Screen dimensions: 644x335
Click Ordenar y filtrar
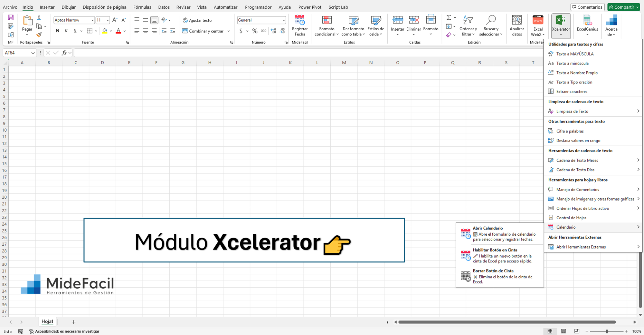pos(468,26)
